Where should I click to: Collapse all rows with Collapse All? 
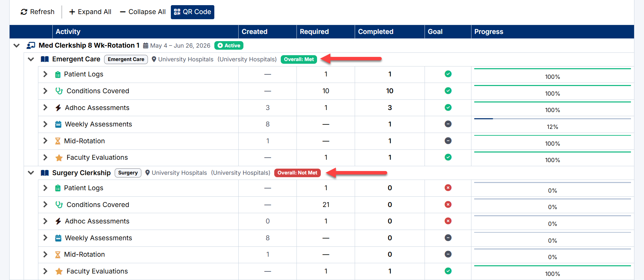click(143, 12)
